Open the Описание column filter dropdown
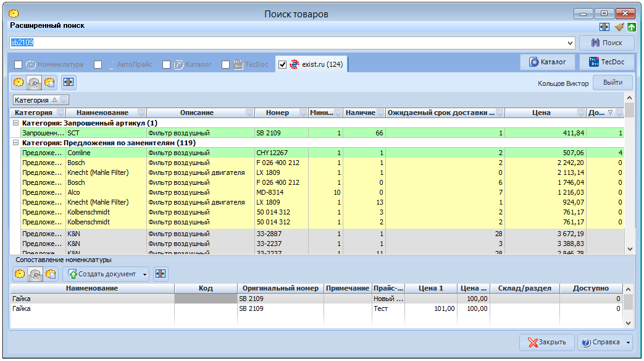 (x=249, y=113)
